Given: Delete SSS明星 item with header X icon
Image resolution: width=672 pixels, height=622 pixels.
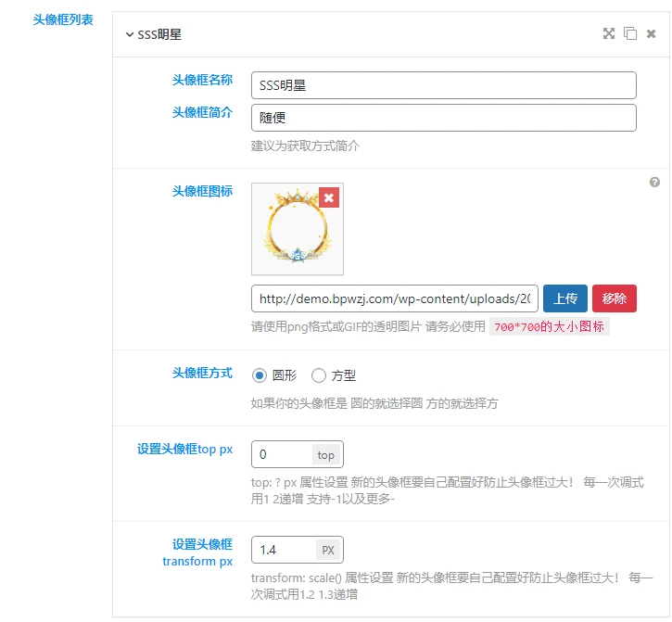Looking at the screenshot, I should coord(651,33).
